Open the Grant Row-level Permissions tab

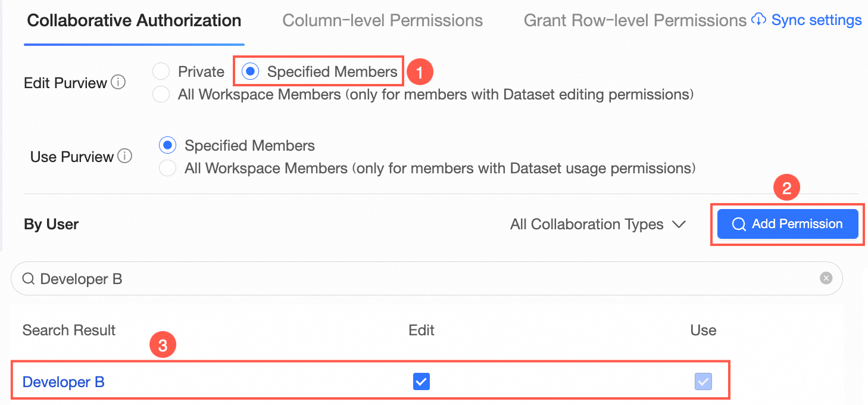click(x=635, y=20)
